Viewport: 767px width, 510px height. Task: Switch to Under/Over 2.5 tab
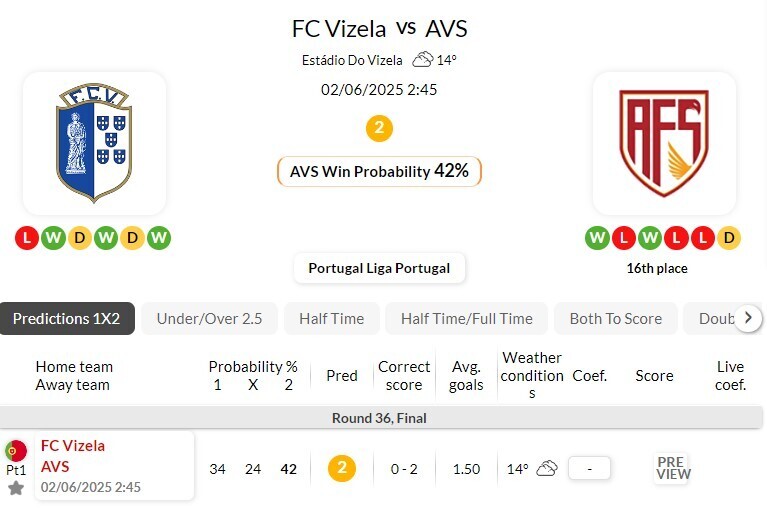pyautogui.click(x=209, y=318)
